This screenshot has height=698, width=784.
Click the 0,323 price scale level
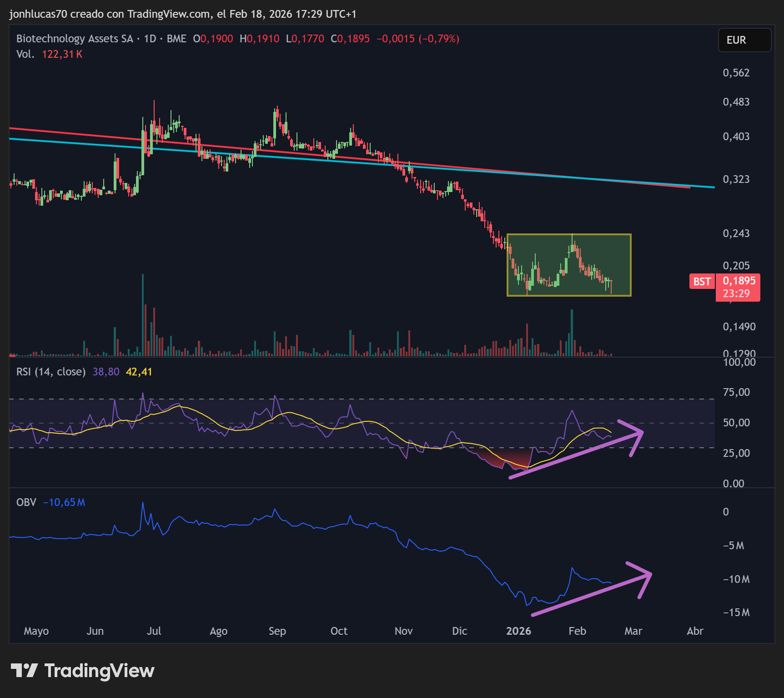click(736, 179)
